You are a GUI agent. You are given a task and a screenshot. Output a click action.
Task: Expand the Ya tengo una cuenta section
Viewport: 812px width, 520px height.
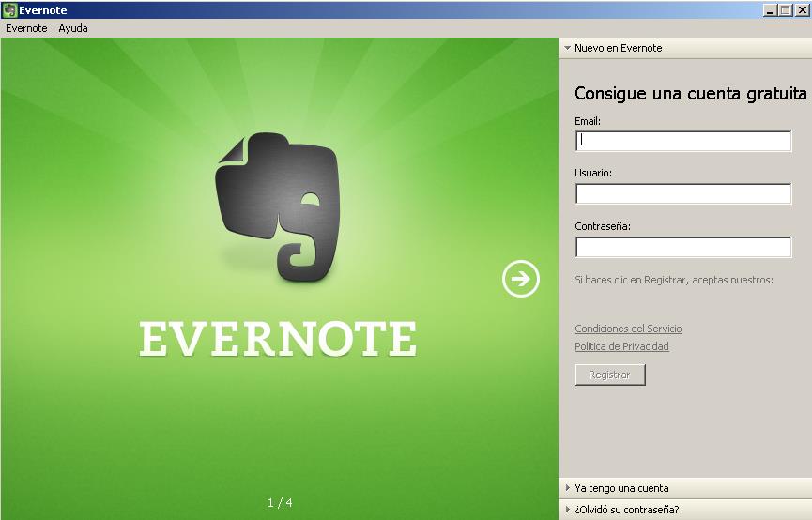click(x=685, y=488)
